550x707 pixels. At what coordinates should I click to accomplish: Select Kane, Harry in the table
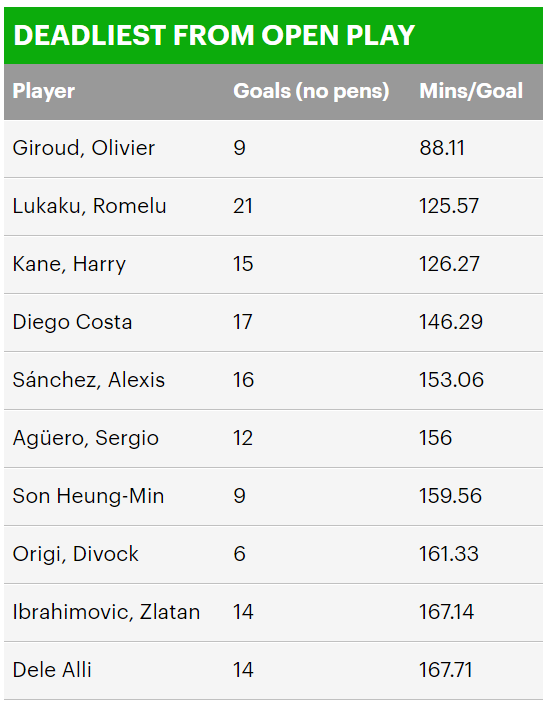coord(69,264)
